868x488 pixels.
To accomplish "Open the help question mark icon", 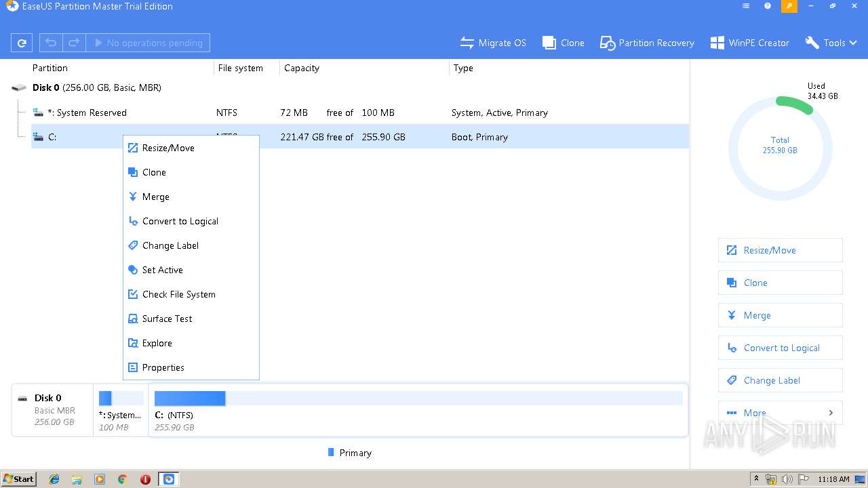I will click(768, 6).
